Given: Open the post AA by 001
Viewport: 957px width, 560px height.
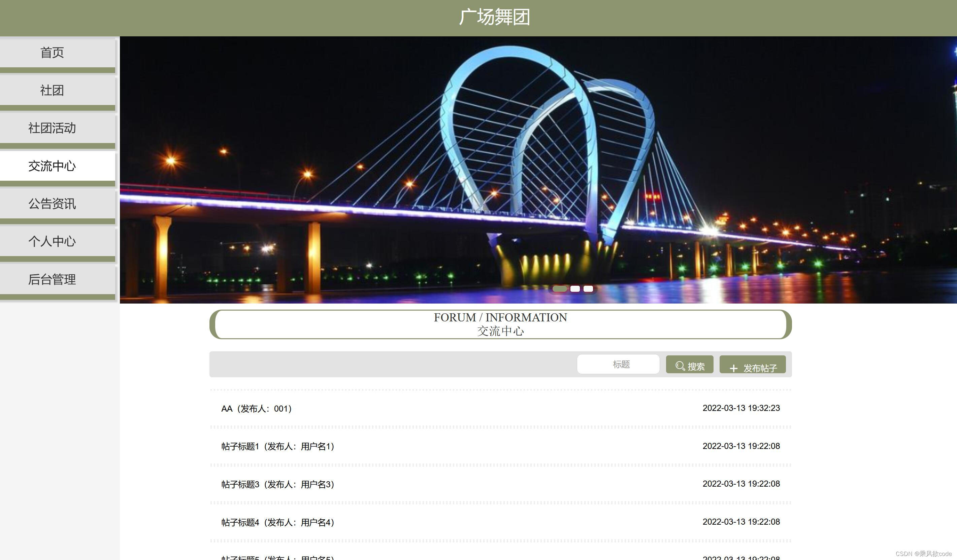Looking at the screenshot, I should [256, 409].
